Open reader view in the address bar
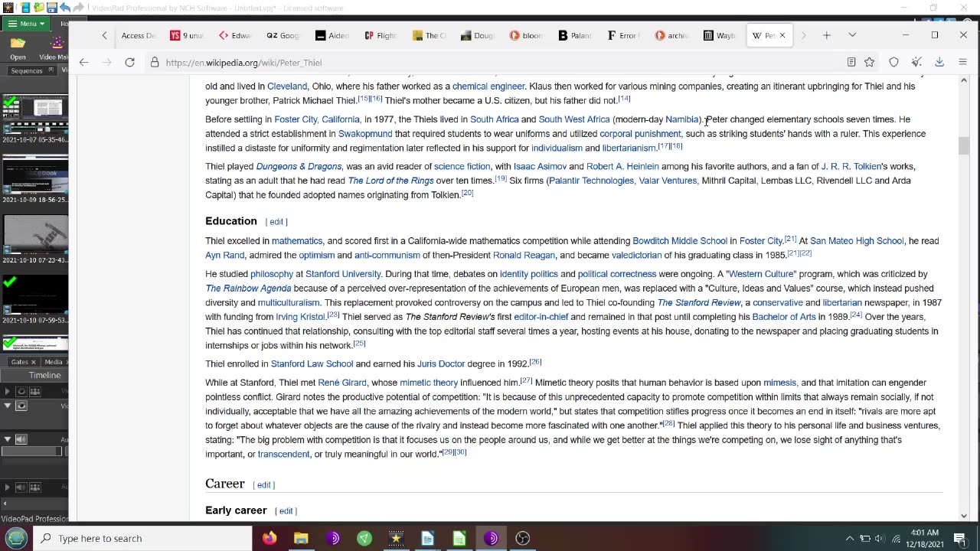 point(851,63)
